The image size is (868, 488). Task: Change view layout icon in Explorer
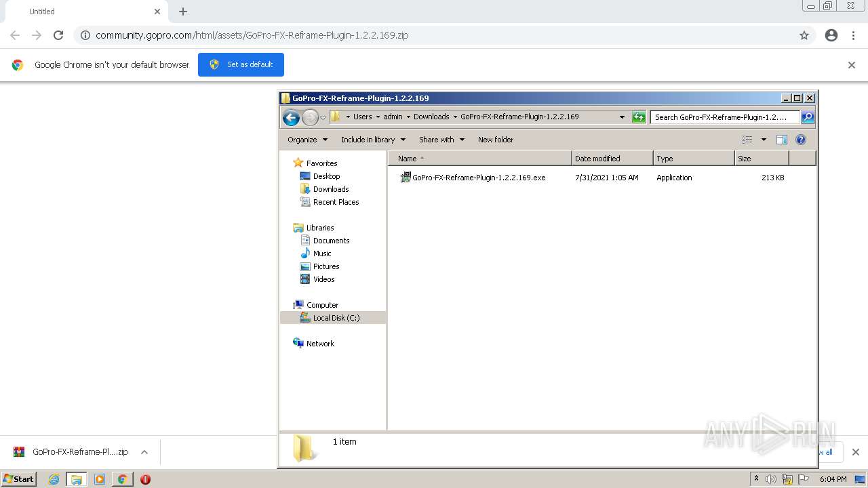pyautogui.click(x=747, y=140)
